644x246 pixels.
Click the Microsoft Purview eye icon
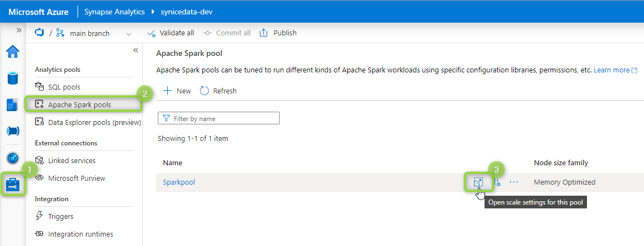(x=39, y=178)
